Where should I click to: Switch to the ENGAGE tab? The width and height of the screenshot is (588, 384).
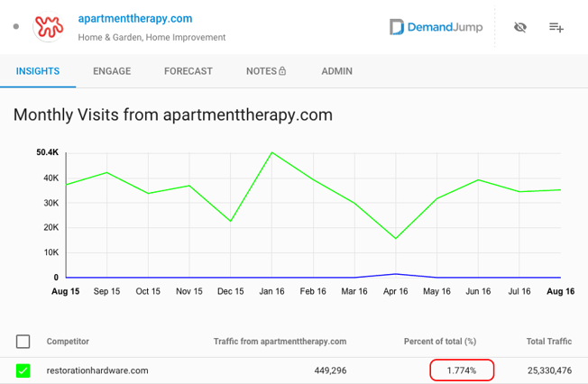[112, 71]
